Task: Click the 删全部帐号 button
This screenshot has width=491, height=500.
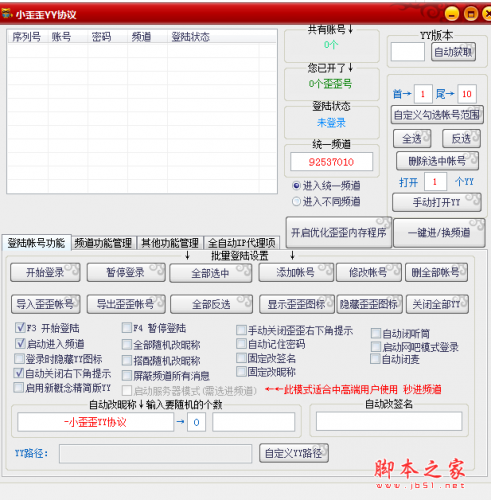Action: click(x=436, y=273)
